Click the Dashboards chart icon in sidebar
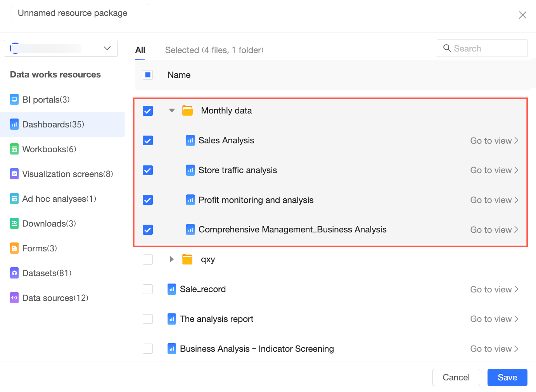This screenshot has width=536, height=392. pos(14,124)
